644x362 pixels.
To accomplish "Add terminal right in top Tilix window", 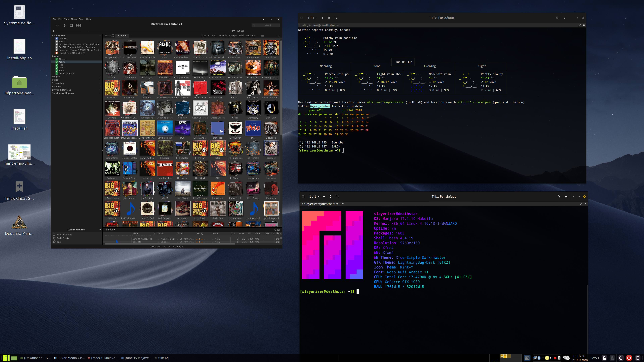I will pyautogui.click(x=329, y=18).
